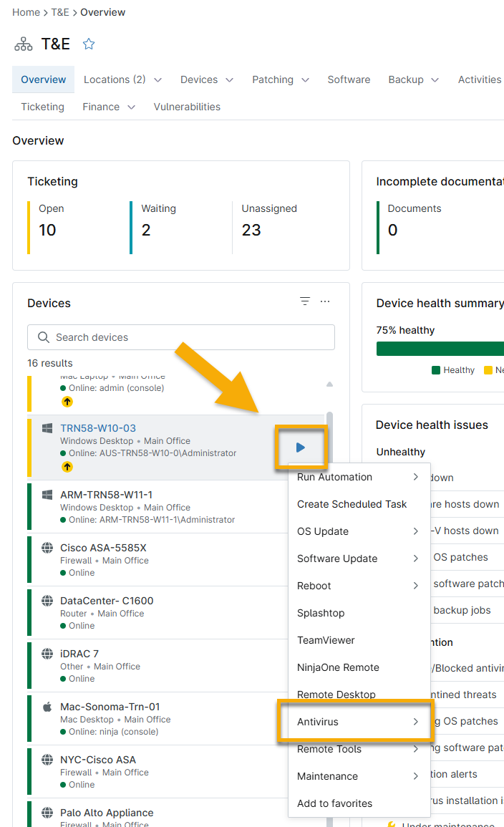
Task: Click the play action button for TRN58-W10-03
Action: 301,448
